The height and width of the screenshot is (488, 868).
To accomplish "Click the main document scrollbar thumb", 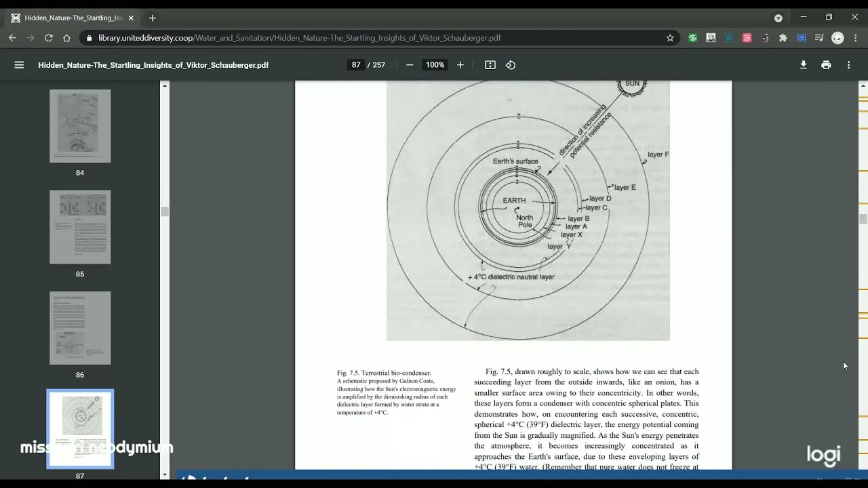I will [x=863, y=219].
